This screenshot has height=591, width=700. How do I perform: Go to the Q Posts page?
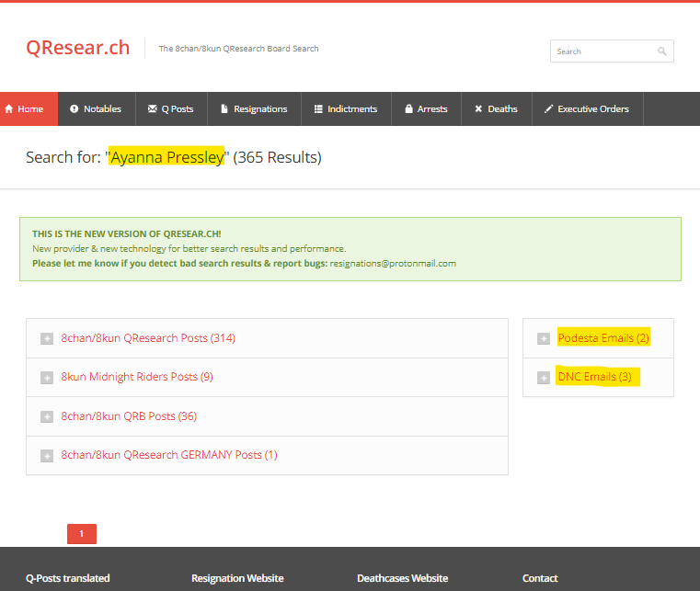click(171, 108)
